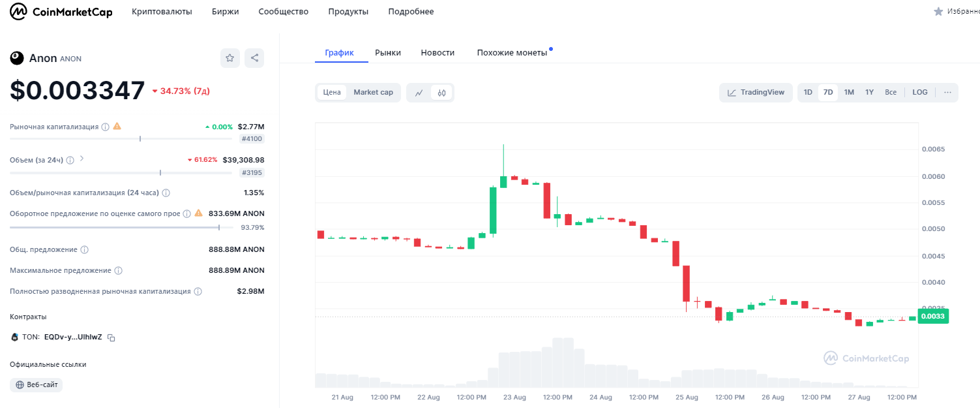Open the three-dot chart options menu
Viewport: 980px width, 408px height.
[x=947, y=93]
